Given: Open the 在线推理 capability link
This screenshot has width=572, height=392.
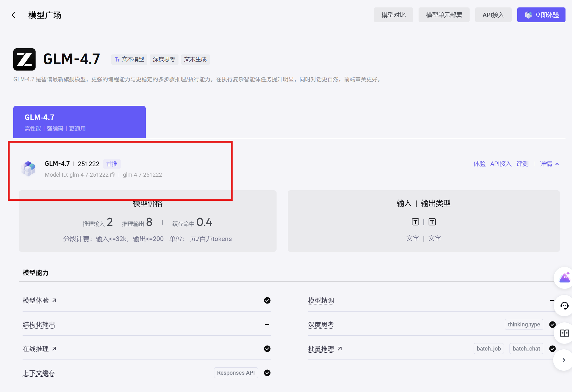Looking at the screenshot, I should (x=36, y=349).
